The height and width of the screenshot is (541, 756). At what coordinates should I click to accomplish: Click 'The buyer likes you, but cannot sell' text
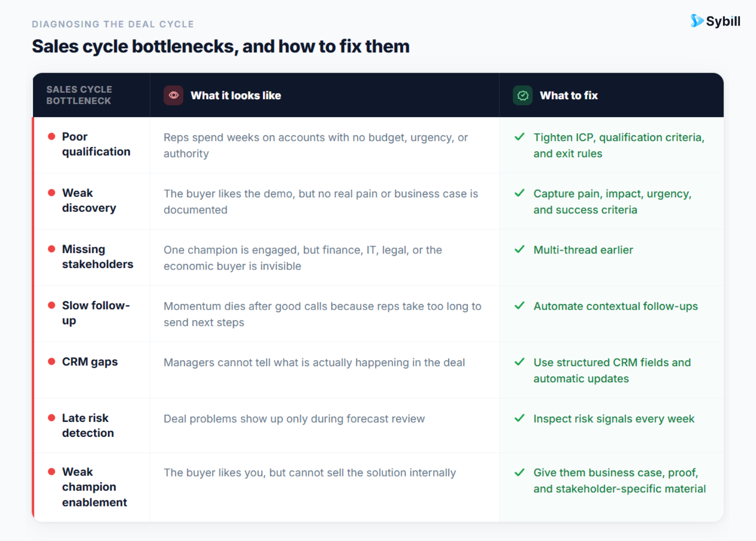point(310,472)
